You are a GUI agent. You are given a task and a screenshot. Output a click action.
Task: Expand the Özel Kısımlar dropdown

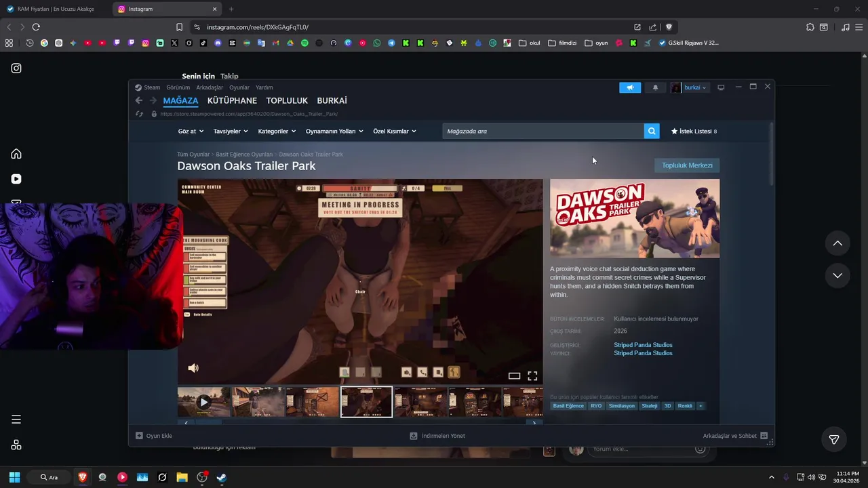[395, 131]
